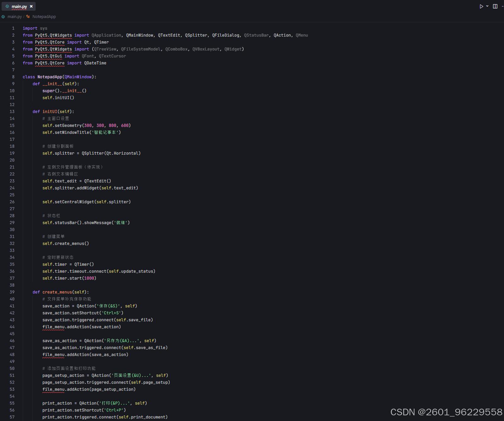This screenshot has height=421, width=504.
Task: Click underlined file_menu on line 44
Action: (53, 327)
